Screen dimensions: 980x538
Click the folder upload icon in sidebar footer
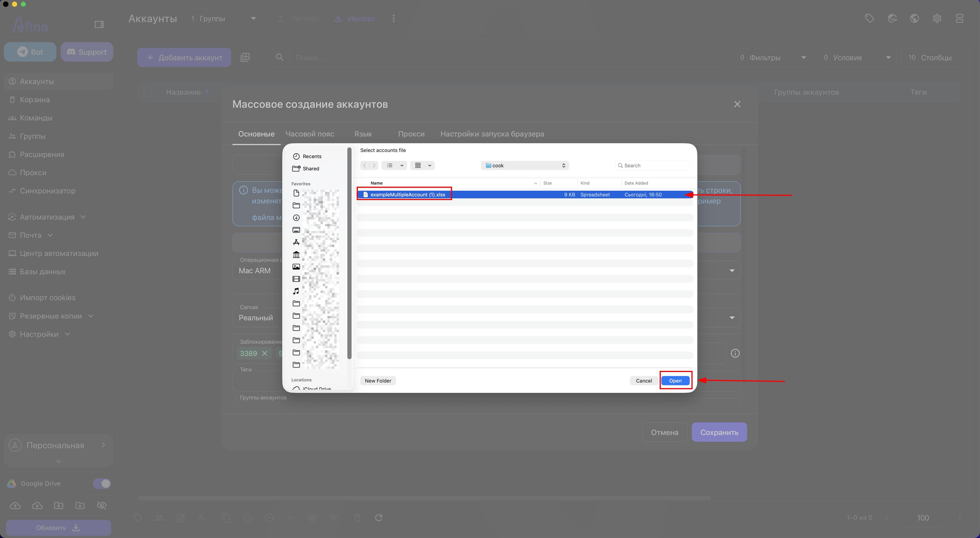58,505
